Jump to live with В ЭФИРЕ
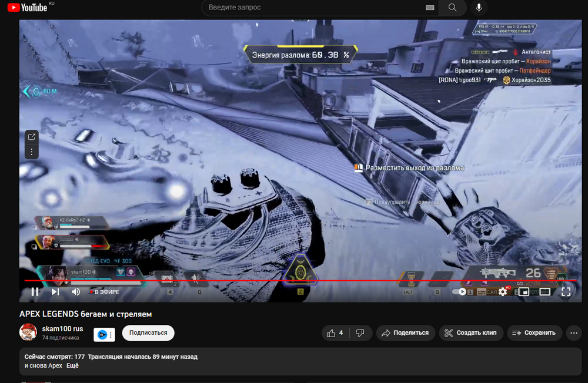Screen dimensions: 588x383 pos(105,292)
